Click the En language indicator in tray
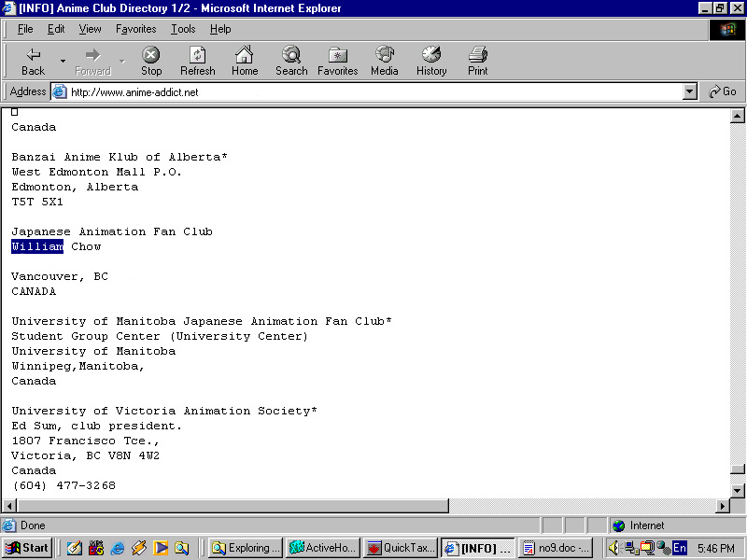Screen dimensions: 747x560 pos(680,549)
